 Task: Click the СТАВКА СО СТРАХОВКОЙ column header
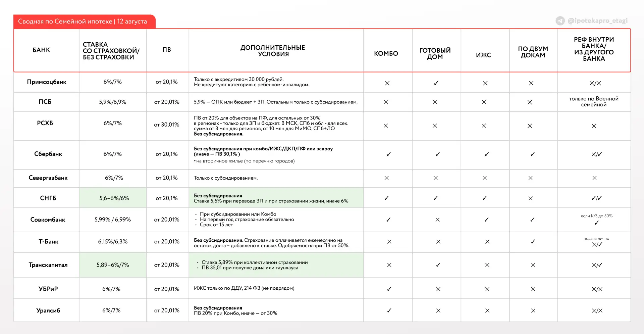(x=111, y=51)
